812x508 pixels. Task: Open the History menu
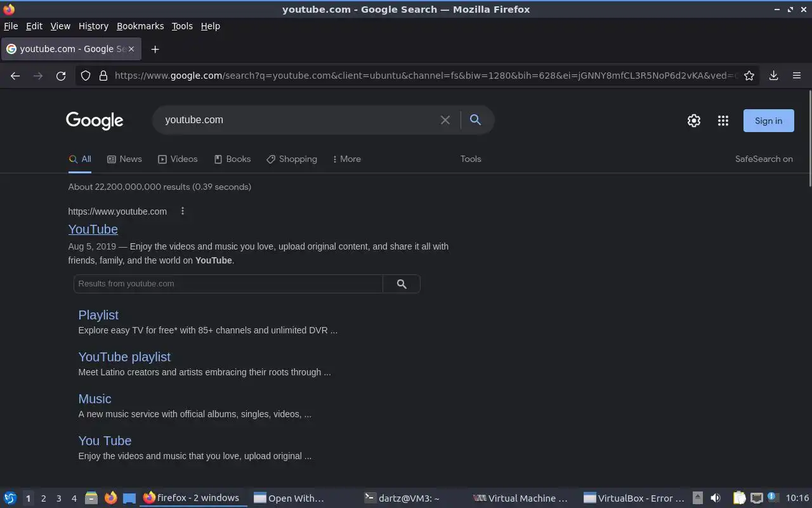tap(93, 26)
